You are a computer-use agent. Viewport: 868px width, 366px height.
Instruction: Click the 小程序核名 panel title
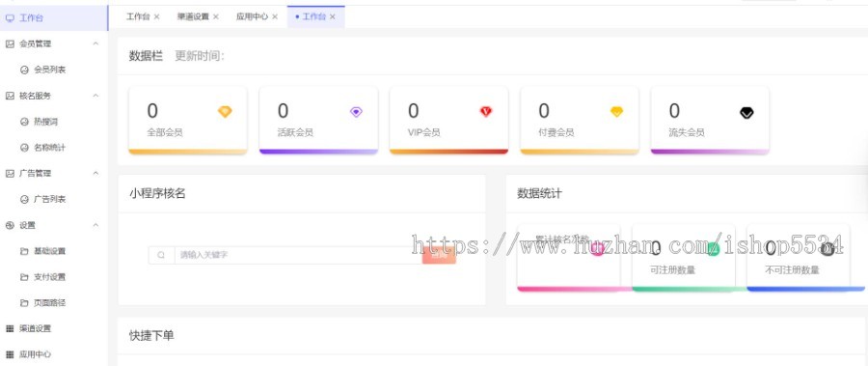click(x=157, y=193)
